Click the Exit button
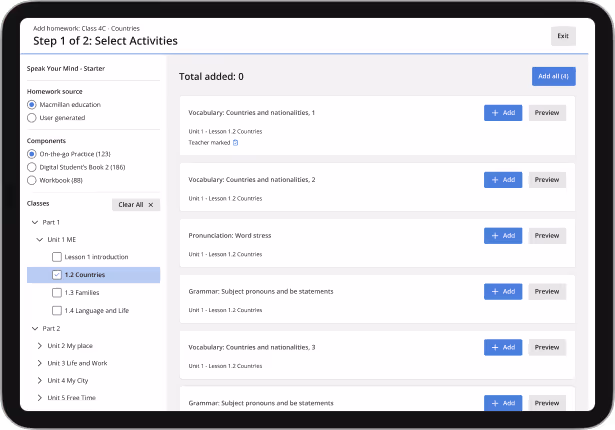Screen dimensions: 615x430 click(563, 36)
